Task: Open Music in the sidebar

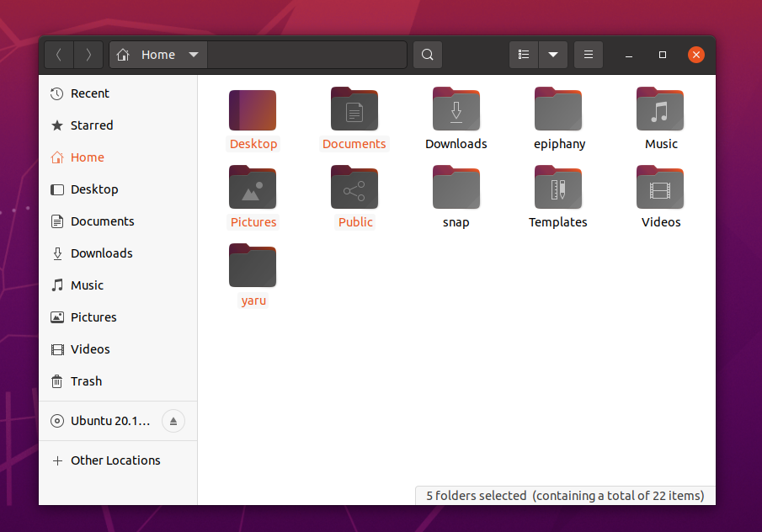Action: 118,285
